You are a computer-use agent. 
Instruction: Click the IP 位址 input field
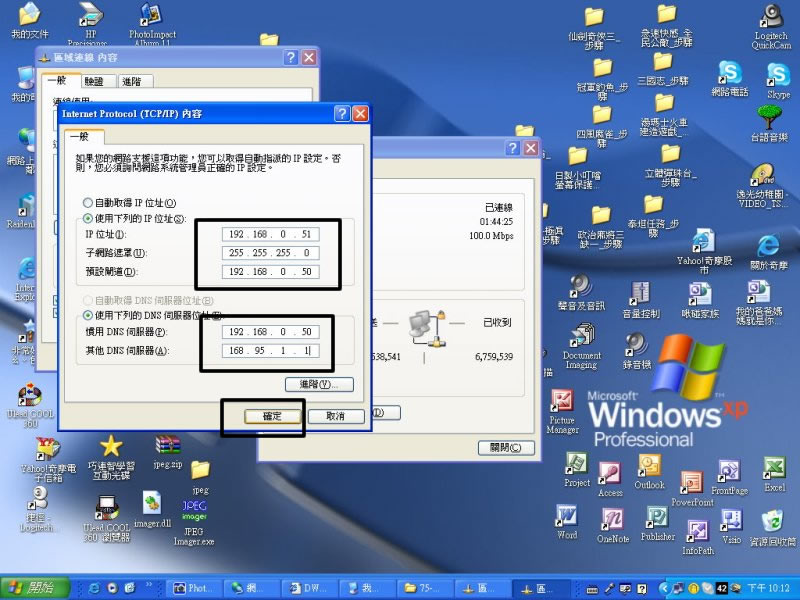pyautogui.click(x=270, y=234)
